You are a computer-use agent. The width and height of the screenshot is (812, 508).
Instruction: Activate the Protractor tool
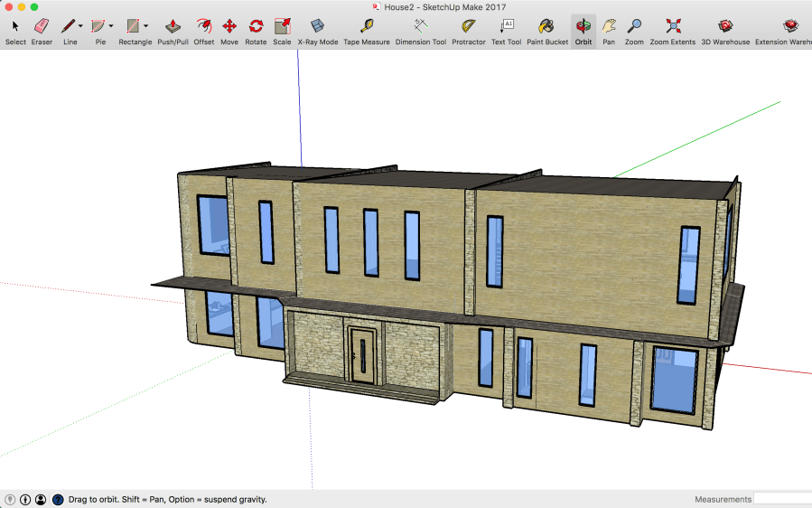(469, 27)
